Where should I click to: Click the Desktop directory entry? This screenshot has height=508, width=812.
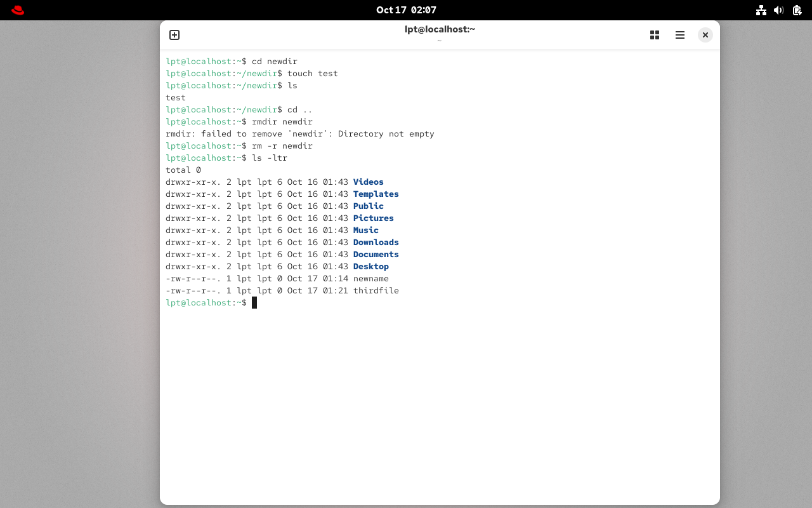[x=370, y=267]
